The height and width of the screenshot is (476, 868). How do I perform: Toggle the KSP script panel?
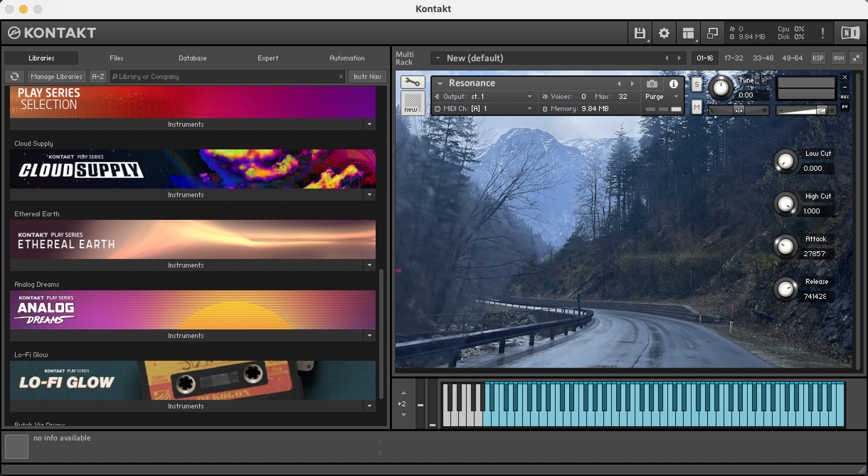[x=818, y=58]
